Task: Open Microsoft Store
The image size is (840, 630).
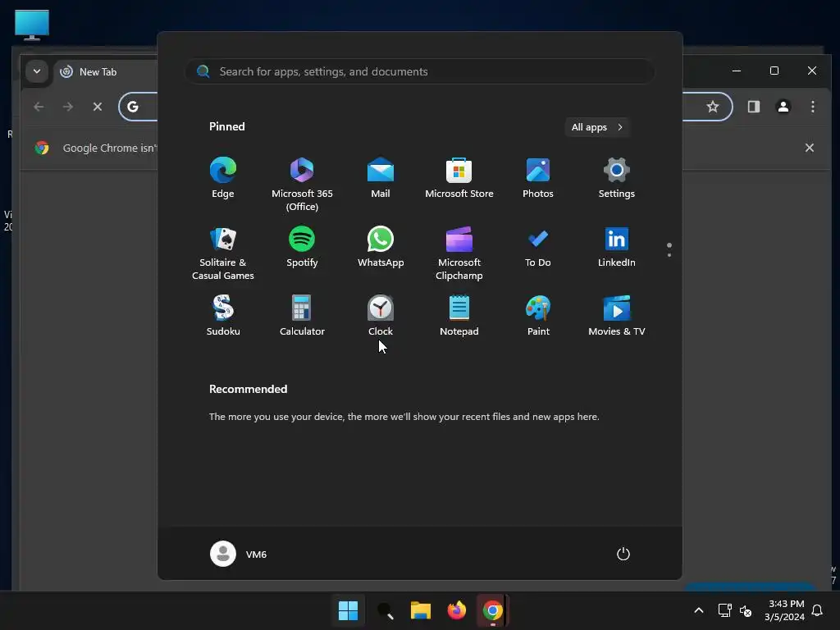Action: (459, 178)
